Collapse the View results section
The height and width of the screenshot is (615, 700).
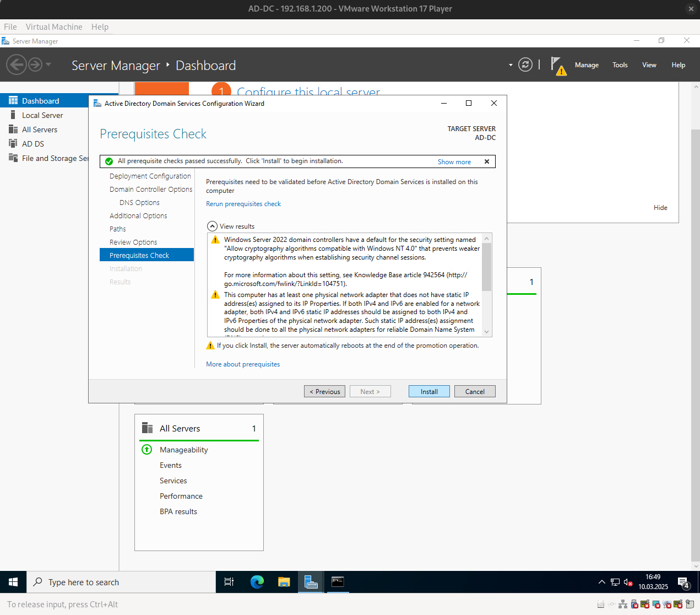click(212, 226)
